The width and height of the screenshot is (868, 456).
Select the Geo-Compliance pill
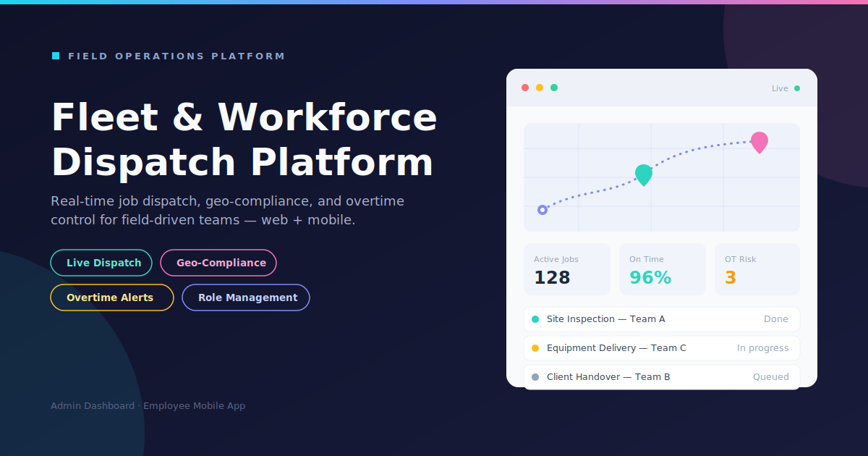pyautogui.click(x=218, y=263)
